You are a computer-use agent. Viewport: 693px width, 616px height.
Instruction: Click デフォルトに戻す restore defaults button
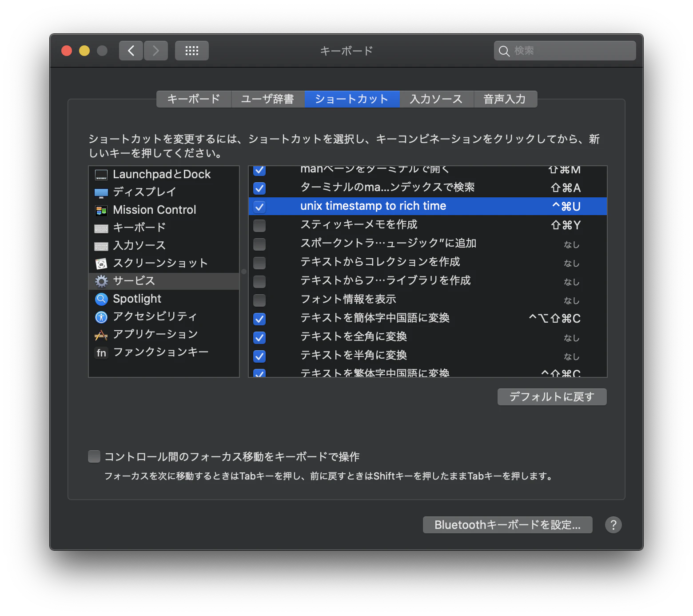tap(552, 397)
